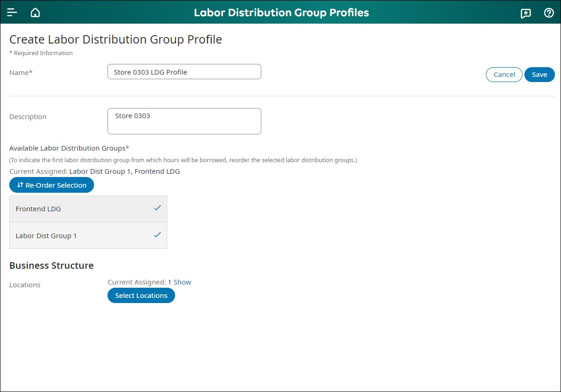Open the Select Locations picker

(x=141, y=296)
